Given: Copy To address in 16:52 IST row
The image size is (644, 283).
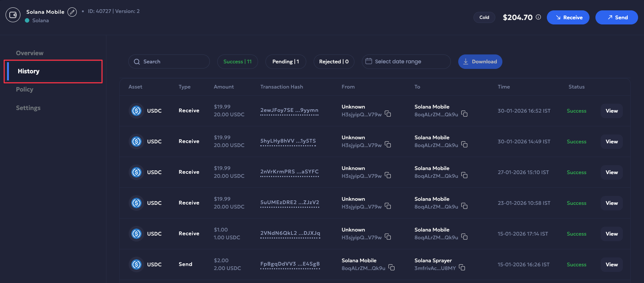Looking at the screenshot, I should 464,113.
